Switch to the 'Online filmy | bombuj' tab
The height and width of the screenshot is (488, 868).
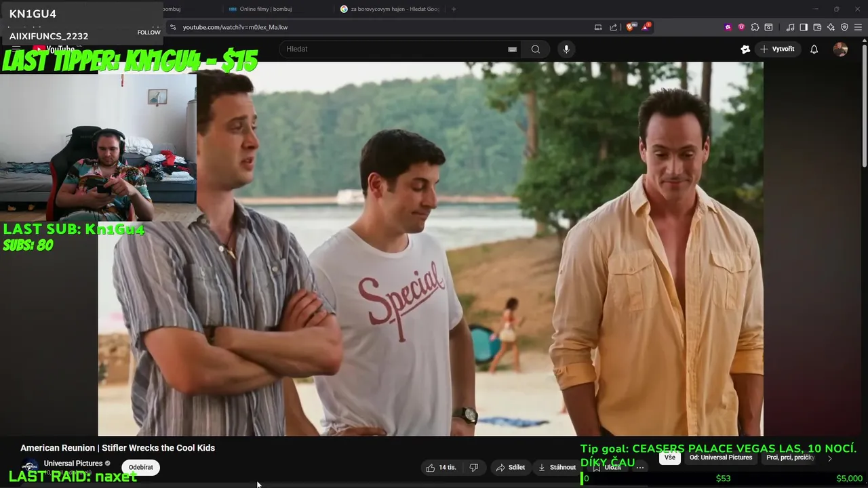click(279, 9)
